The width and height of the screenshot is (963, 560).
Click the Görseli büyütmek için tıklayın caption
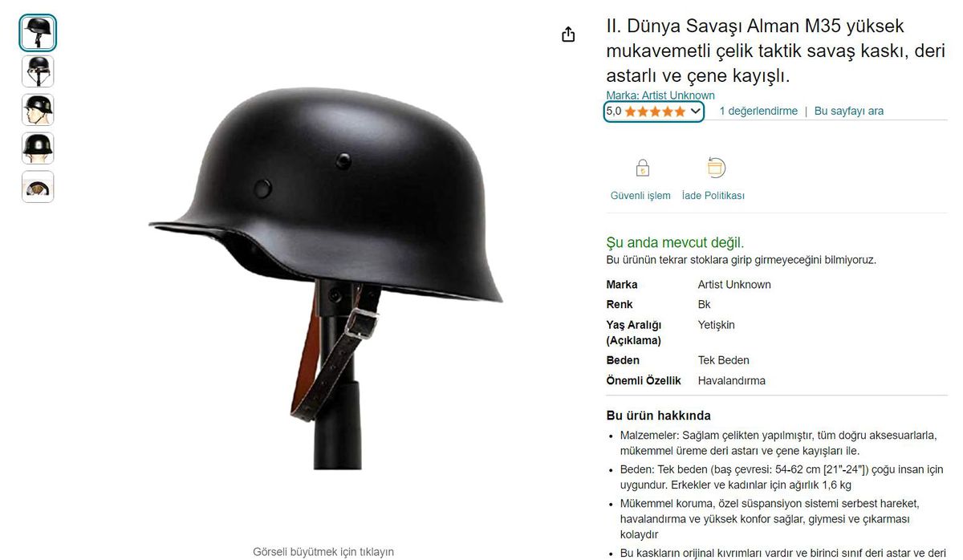tap(323, 552)
